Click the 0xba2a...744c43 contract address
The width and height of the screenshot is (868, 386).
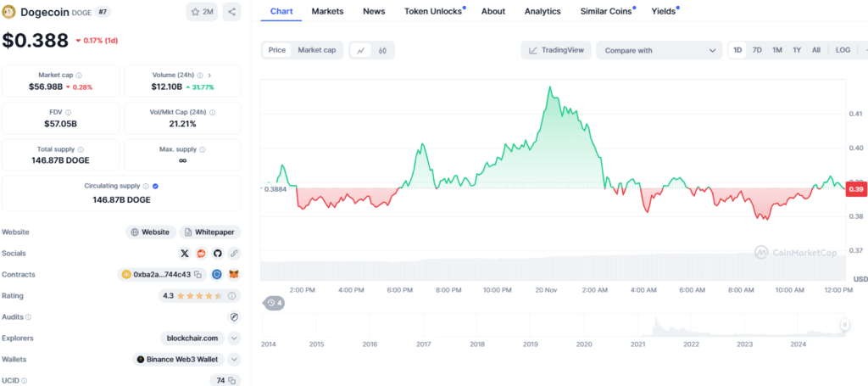pos(162,274)
